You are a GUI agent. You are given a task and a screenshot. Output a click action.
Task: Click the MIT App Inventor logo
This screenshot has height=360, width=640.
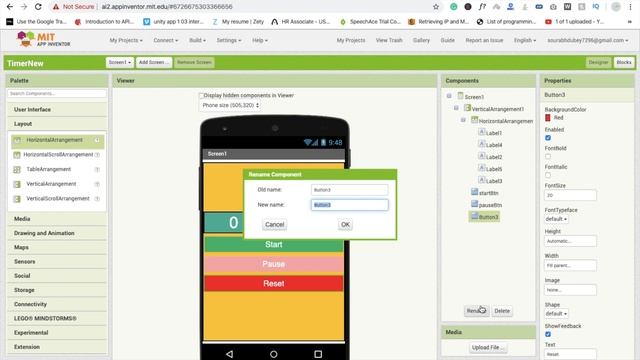43,40
